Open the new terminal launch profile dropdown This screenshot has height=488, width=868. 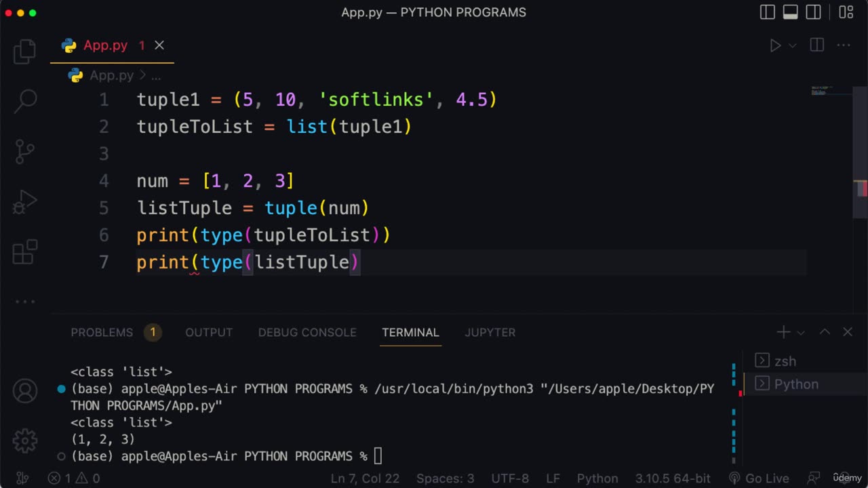click(801, 333)
